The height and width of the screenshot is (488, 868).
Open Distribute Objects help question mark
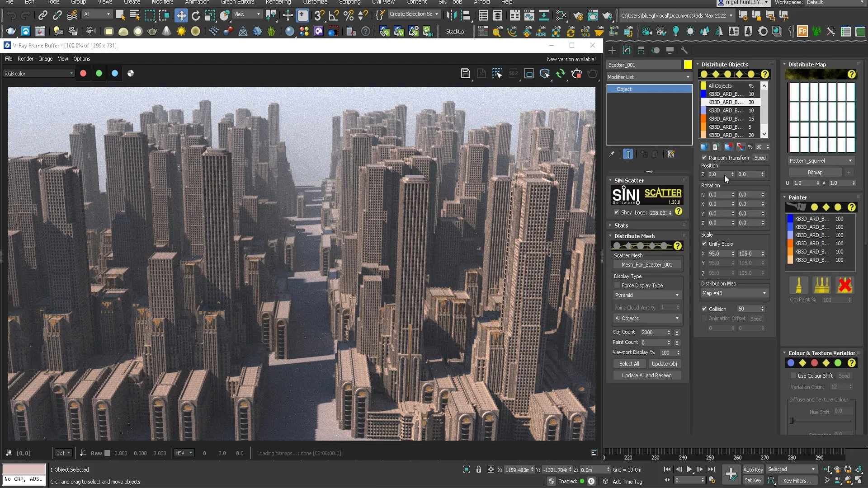pyautogui.click(x=764, y=74)
